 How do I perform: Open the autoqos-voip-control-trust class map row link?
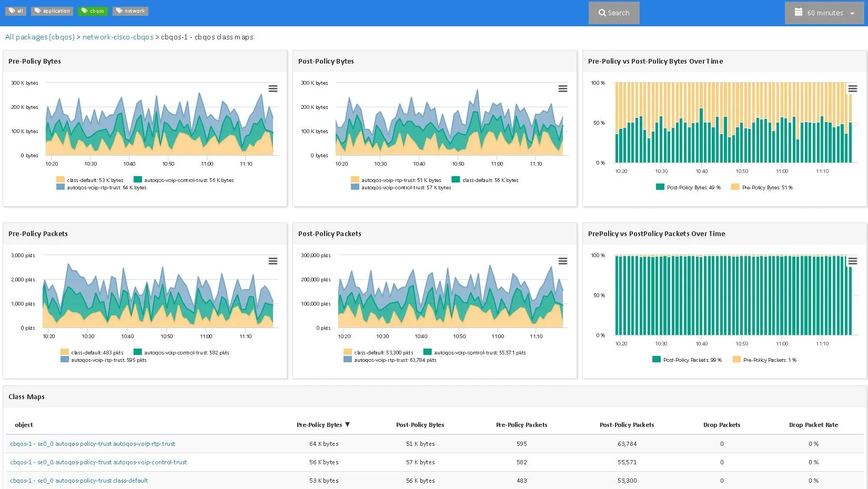pos(98,462)
